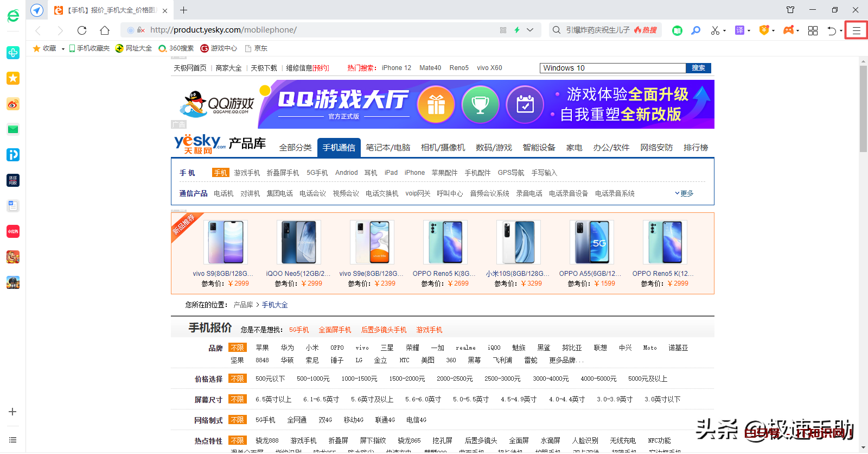Viewport: 868px width, 454px height.
Task: Open the undo closed-tab dropdown arrow
Action: (841, 31)
